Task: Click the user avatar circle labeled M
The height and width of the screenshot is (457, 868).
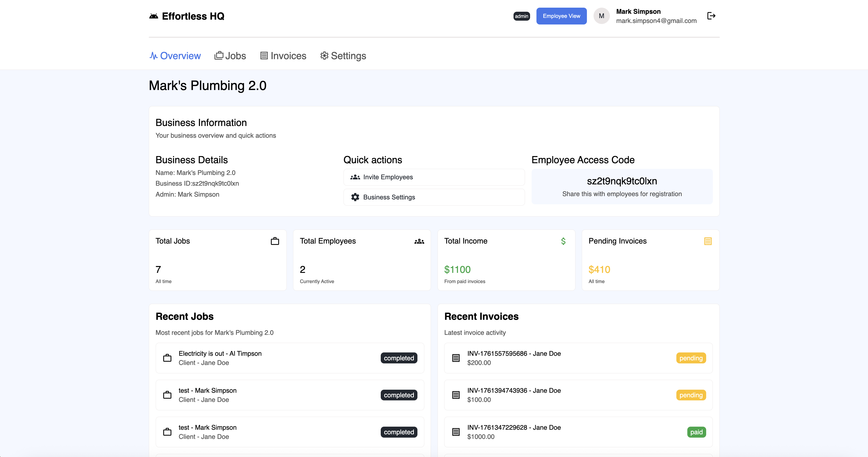Action: point(601,16)
